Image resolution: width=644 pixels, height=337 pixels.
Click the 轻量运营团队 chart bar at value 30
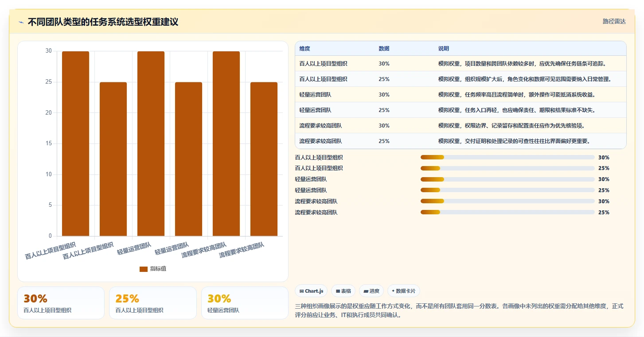coord(151,143)
